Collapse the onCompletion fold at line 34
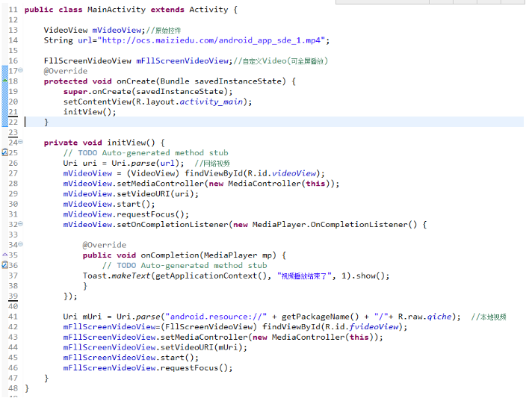 [21, 244]
